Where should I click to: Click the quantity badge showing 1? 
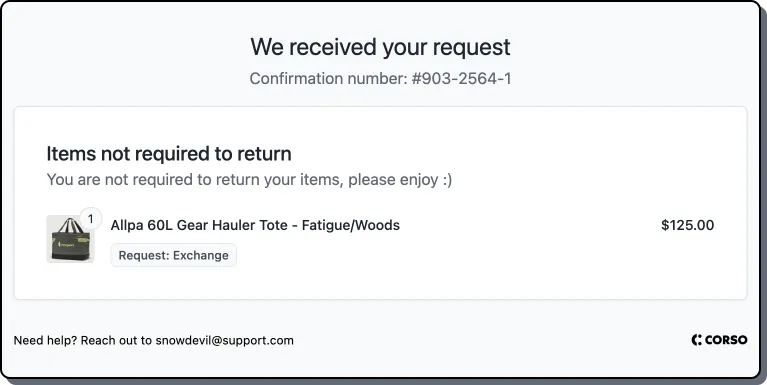pyautogui.click(x=90, y=219)
